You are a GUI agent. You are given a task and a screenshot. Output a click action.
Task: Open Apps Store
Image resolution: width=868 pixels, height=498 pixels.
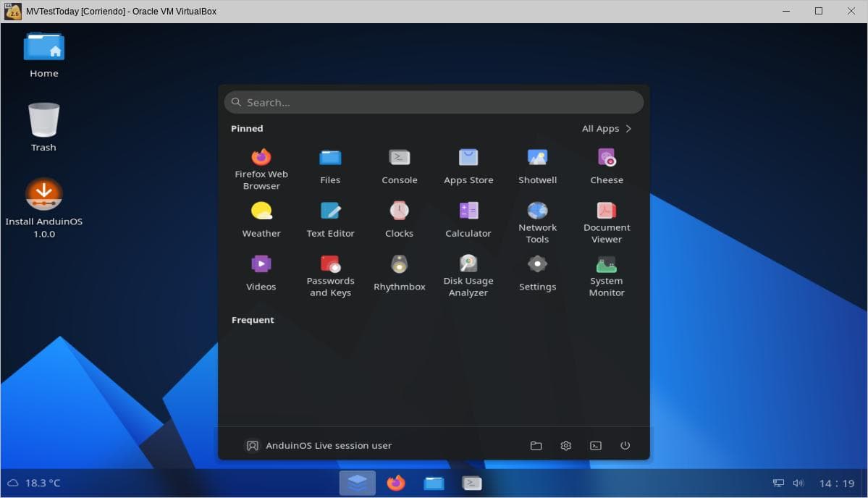pos(468,166)
